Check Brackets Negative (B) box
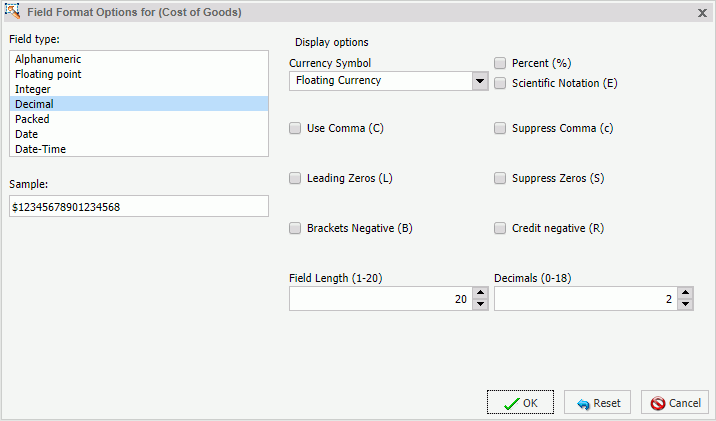 (x=295, y=228)
